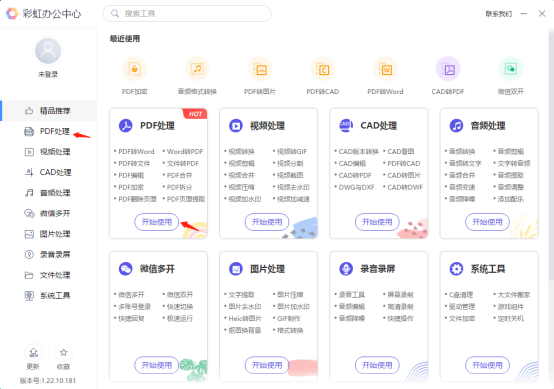Image resolution: width=554 pixels, height=389 pixels.
Task: Switch to 视频处理 in the sidebar
Action: (x=48, y=152)
